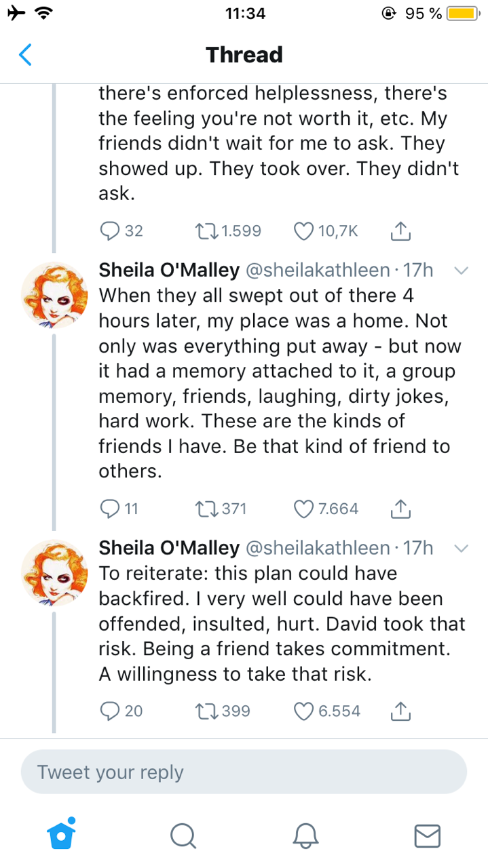Screen dimensions: 488x868
Task: Open the Search tab in bottom bar
Action: click(183, 835)
